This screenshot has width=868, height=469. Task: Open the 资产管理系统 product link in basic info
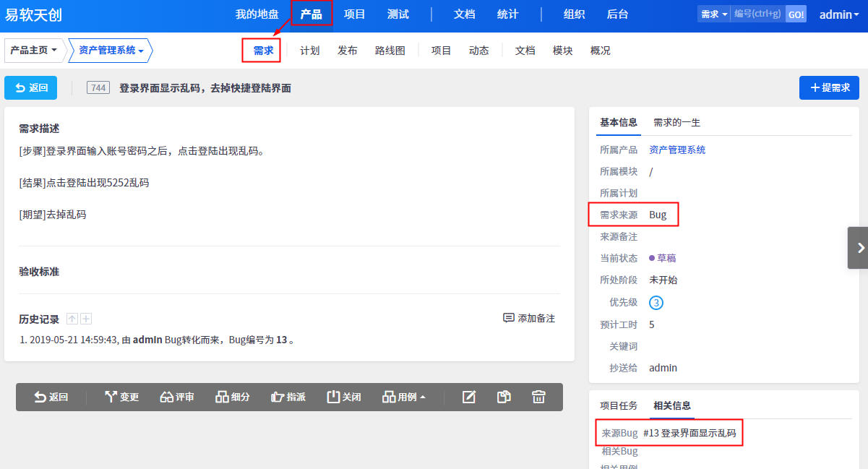click(x=677, y=150)
